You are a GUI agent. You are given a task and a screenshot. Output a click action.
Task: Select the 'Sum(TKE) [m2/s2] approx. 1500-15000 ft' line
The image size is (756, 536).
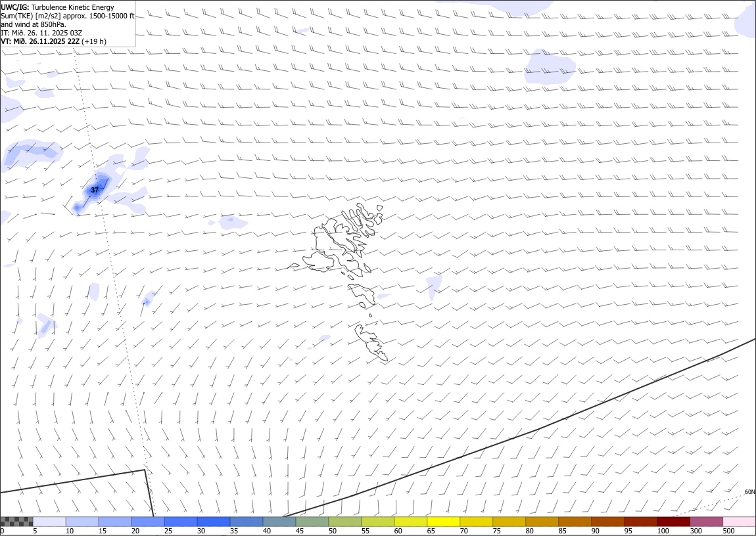coord(68,16)
